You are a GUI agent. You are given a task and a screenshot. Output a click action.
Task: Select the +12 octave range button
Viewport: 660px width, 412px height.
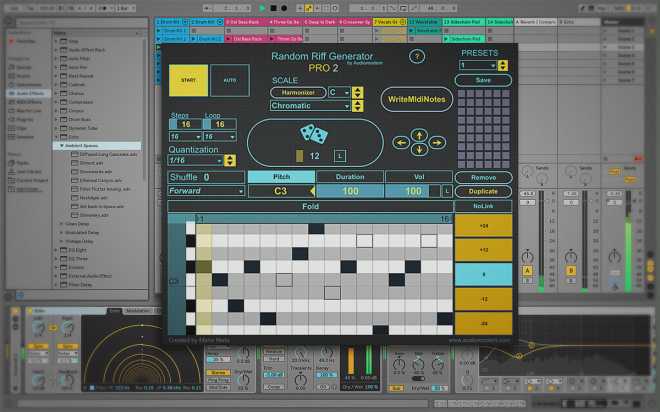point(484,250)
